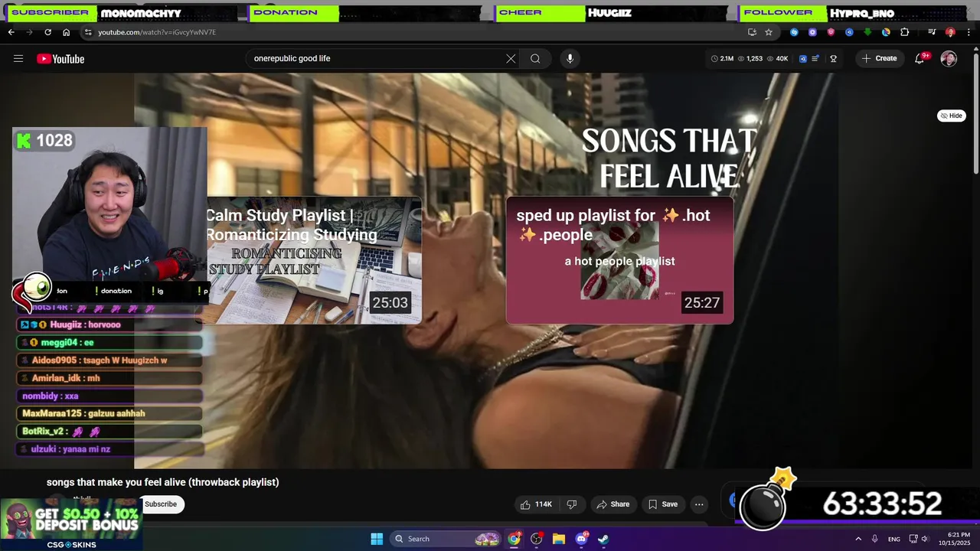
Task: Show hidden system tray icons
Action: (858, 539)
